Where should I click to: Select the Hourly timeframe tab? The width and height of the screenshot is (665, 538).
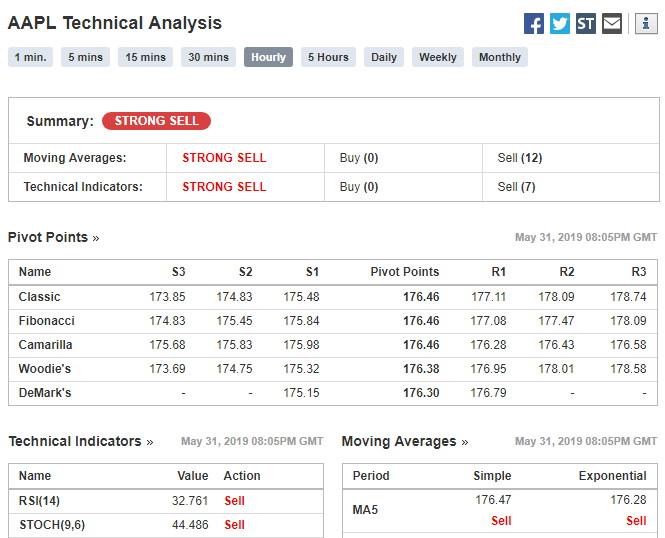(x=268, y=57)
